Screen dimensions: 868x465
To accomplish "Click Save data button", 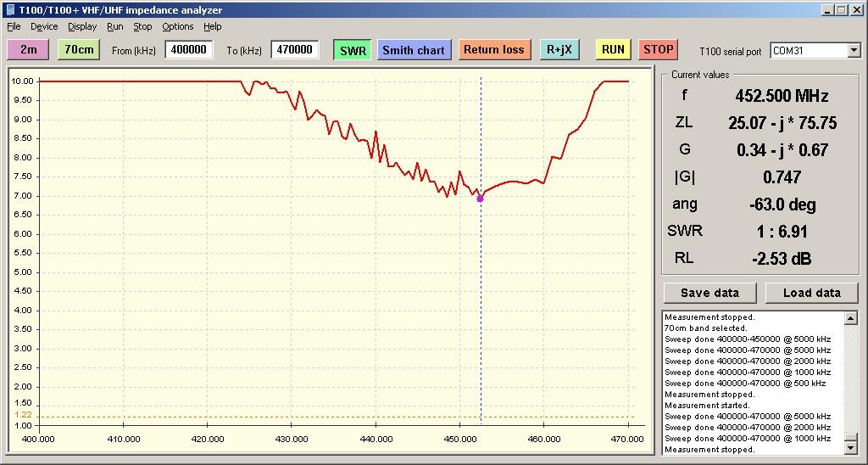I will [x=709, y=293].
